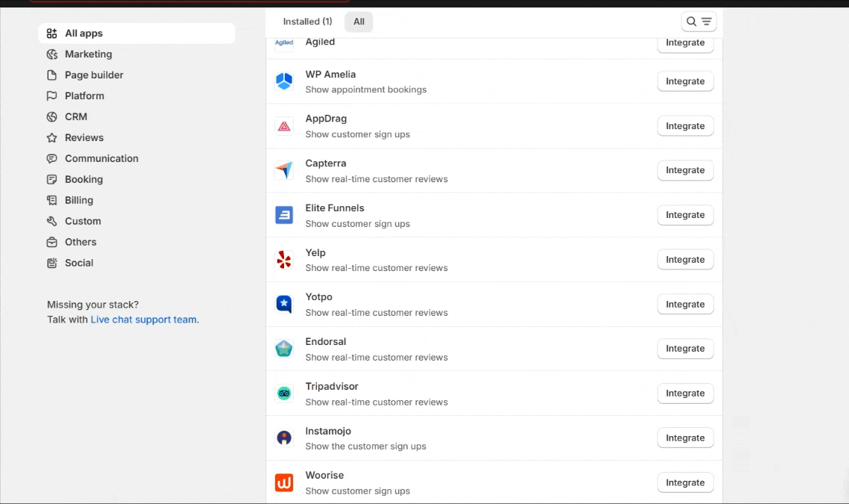This screenshot has width=849, height=504.
Task: Click 'Show the customer sign ups' description
Action: click(x=365, y=447)
